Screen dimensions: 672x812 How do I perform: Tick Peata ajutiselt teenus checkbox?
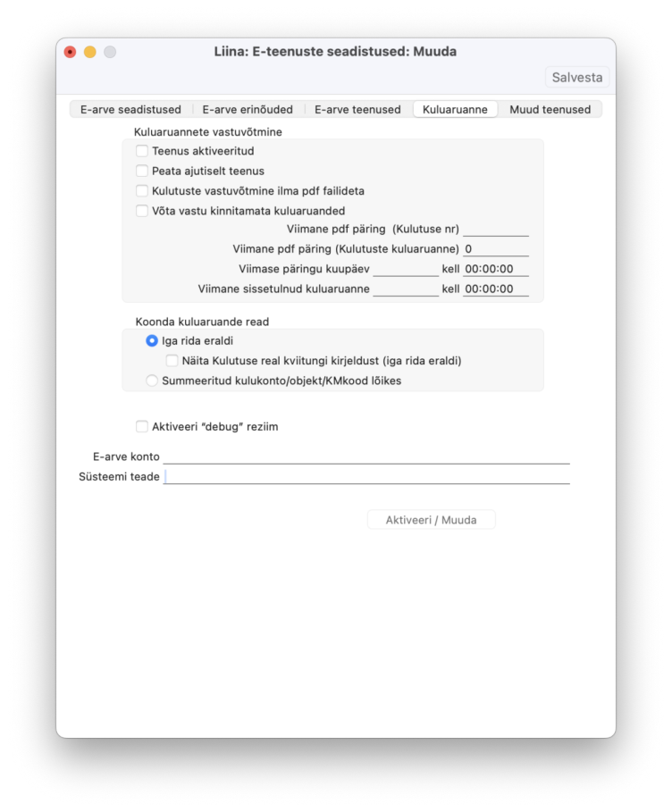click(x=141, y=171)
